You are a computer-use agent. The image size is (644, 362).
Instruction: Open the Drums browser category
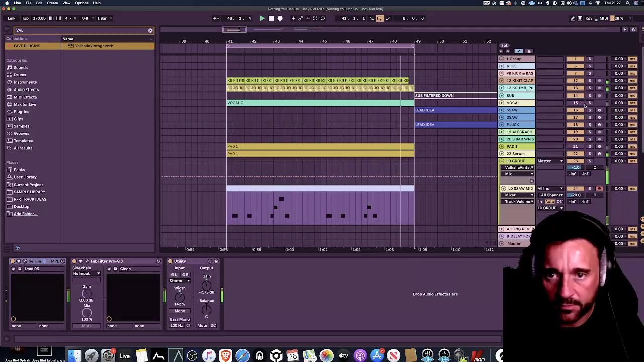pyautogui.click(x=20, y=75)
